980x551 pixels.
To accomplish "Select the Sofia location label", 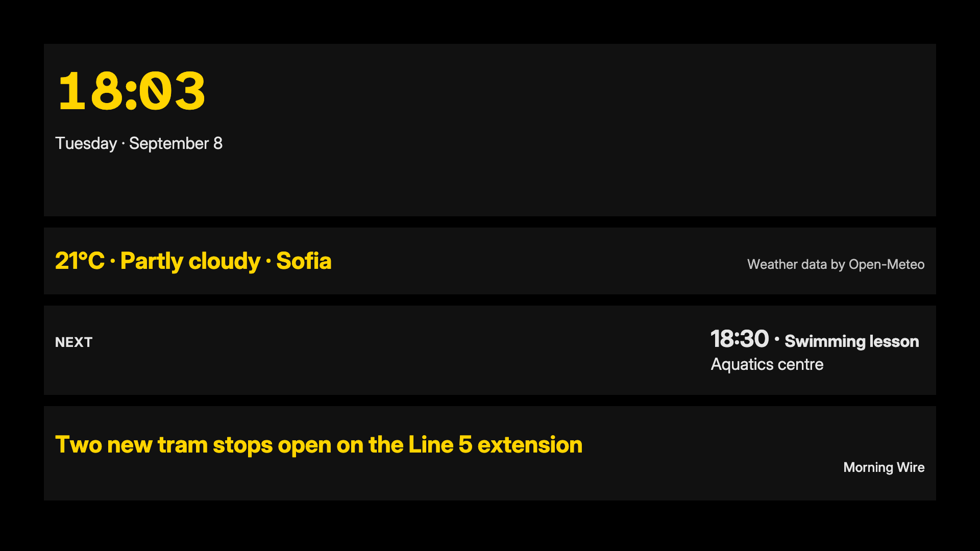I will 304,261.
